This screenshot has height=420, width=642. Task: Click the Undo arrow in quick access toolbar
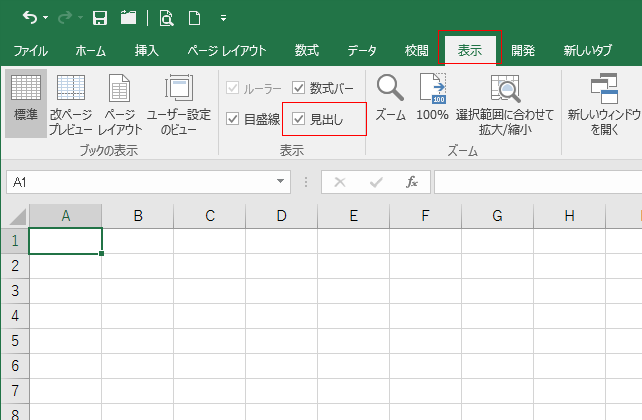point(31,18)
